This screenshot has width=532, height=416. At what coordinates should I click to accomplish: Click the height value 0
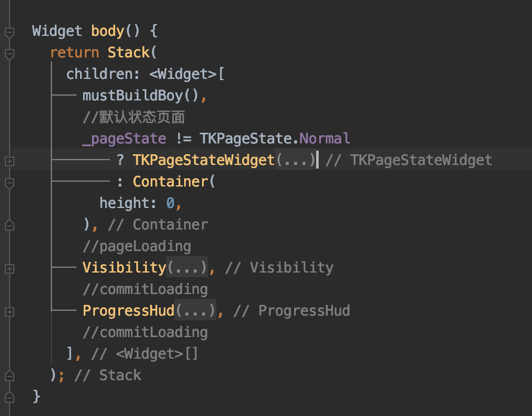pos(170,203)
